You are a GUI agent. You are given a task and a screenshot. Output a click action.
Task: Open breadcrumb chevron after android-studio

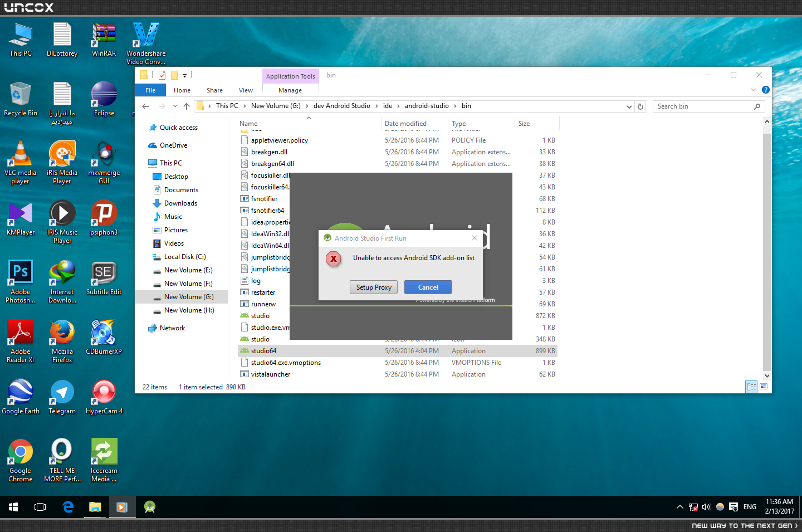pos(455,106)
